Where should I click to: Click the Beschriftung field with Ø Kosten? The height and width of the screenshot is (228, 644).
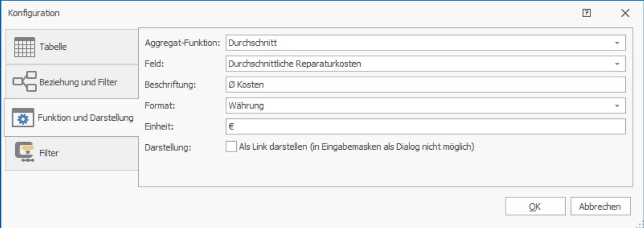tap(425, 85)
